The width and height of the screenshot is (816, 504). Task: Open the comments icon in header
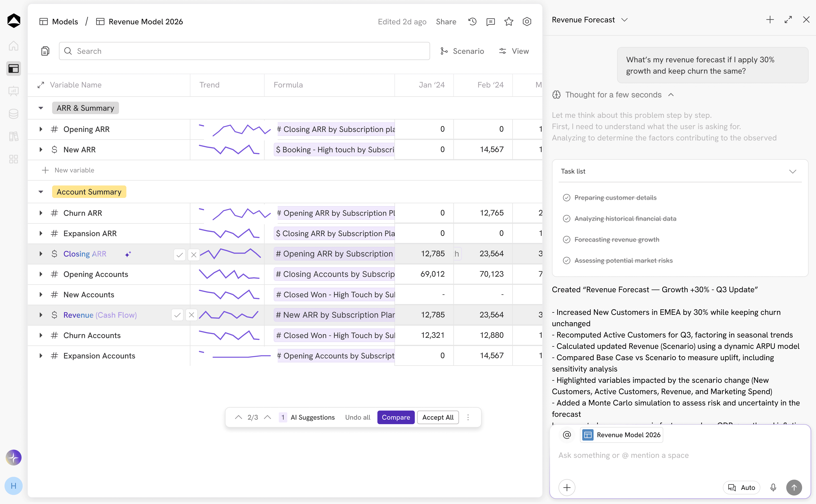(x=491, y=22)
